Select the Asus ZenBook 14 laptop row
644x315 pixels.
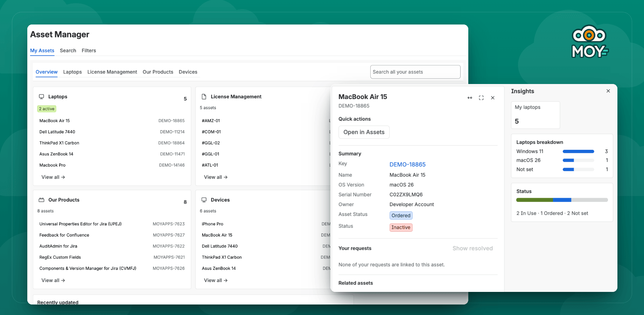[x=112, y=154]
